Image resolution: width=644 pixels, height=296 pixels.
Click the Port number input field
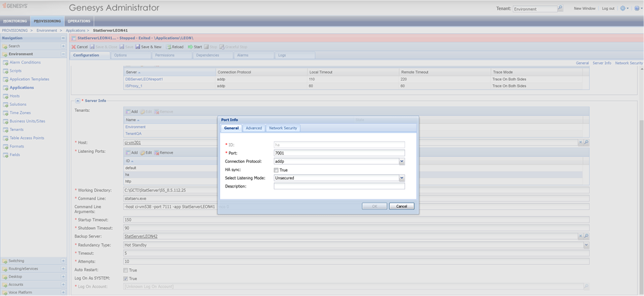tap(339, 153)
